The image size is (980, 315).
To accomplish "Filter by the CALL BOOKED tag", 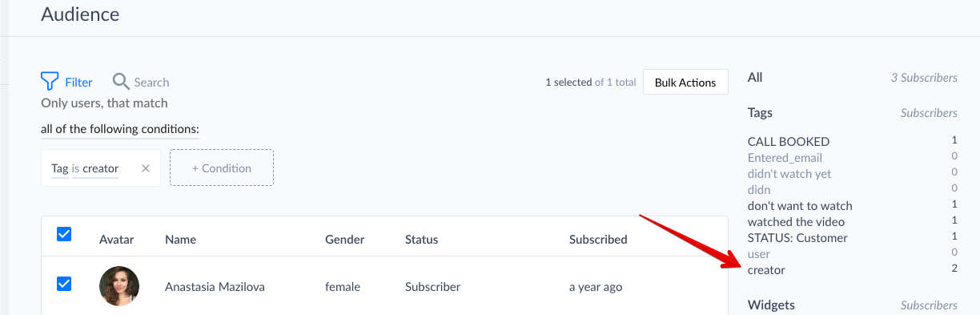I will (x=789, y=142).
